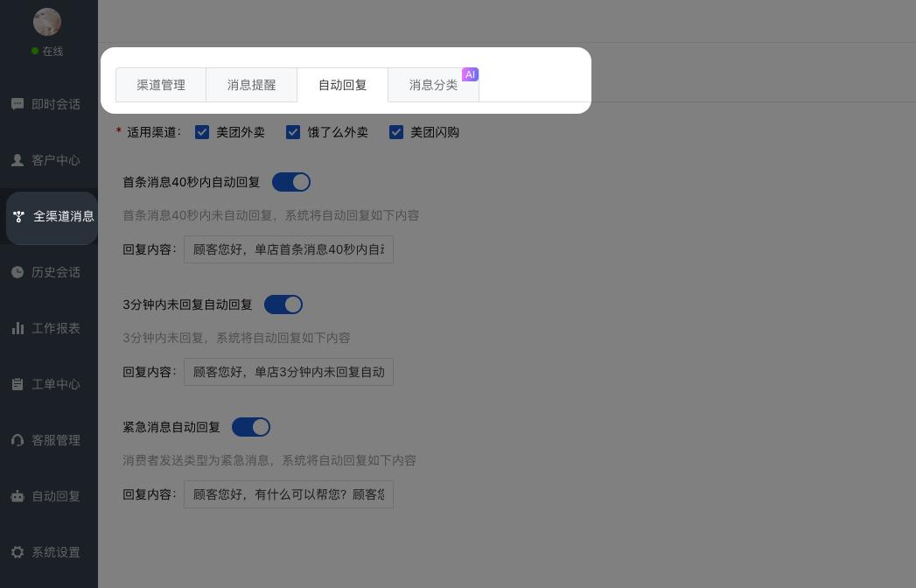Screen dimensions: 916x588
Task: Switch to the 渠道管理 tab
Action: click(161, 85)
